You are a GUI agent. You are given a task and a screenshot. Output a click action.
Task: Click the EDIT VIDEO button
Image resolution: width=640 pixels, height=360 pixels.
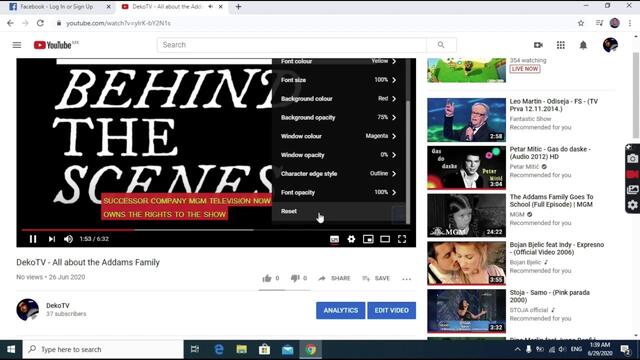[391, 311]
